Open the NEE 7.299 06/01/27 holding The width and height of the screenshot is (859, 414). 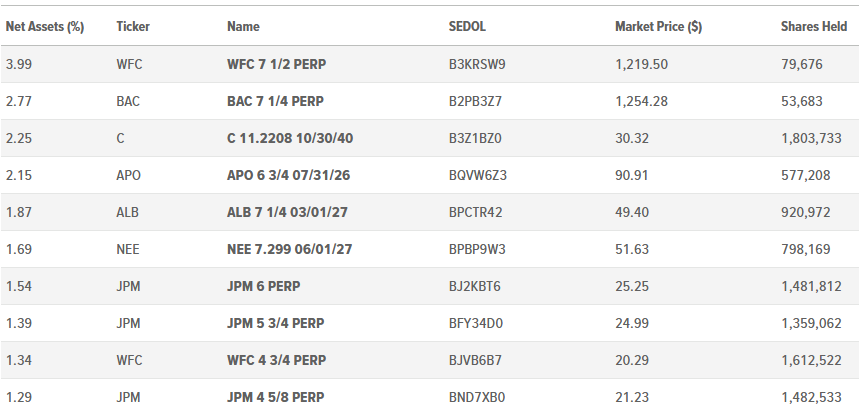290,250
